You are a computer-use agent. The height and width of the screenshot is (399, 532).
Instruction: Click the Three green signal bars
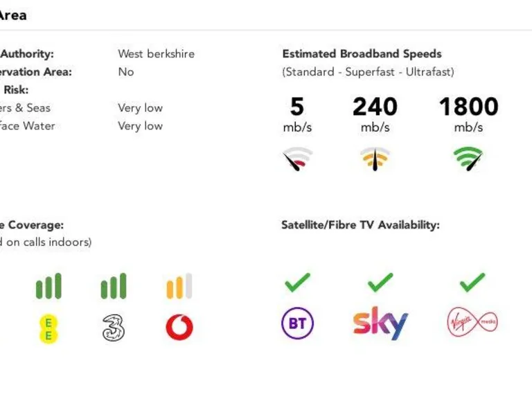(114, 286)
